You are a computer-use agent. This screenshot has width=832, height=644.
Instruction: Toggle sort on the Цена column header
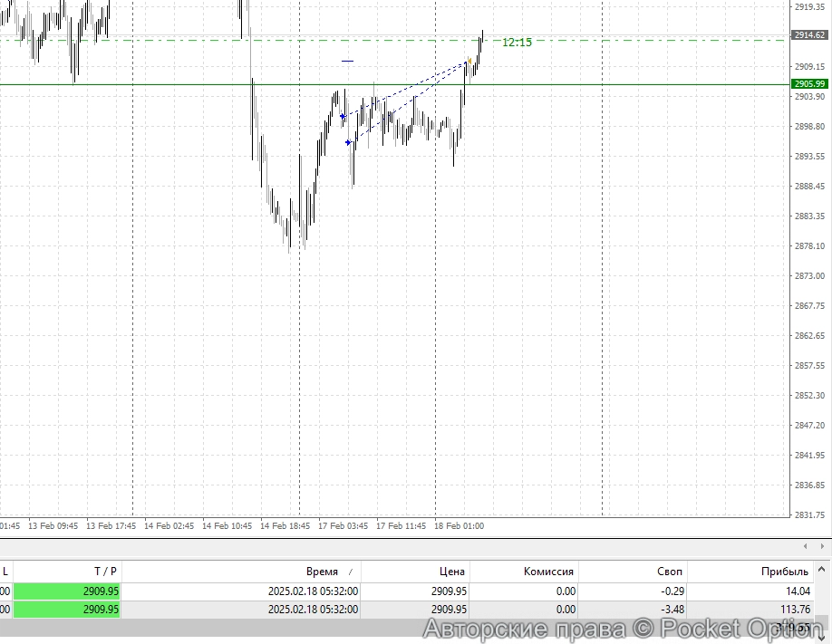coord(454,572)
